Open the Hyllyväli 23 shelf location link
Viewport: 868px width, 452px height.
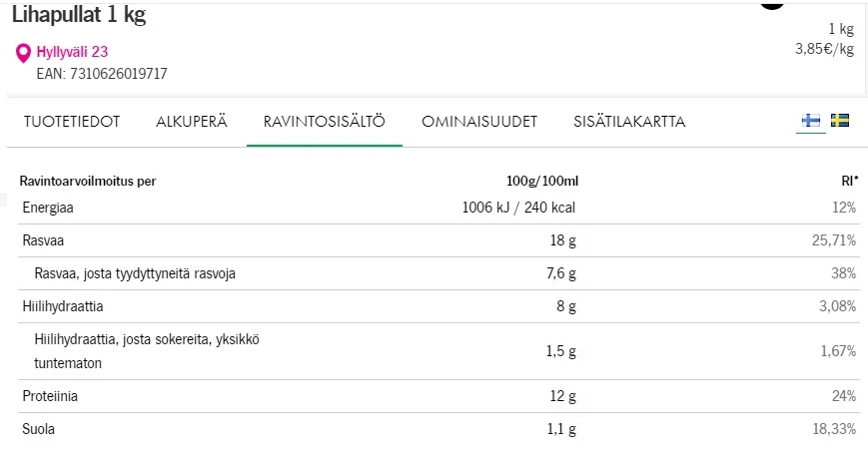click(72, 52)
